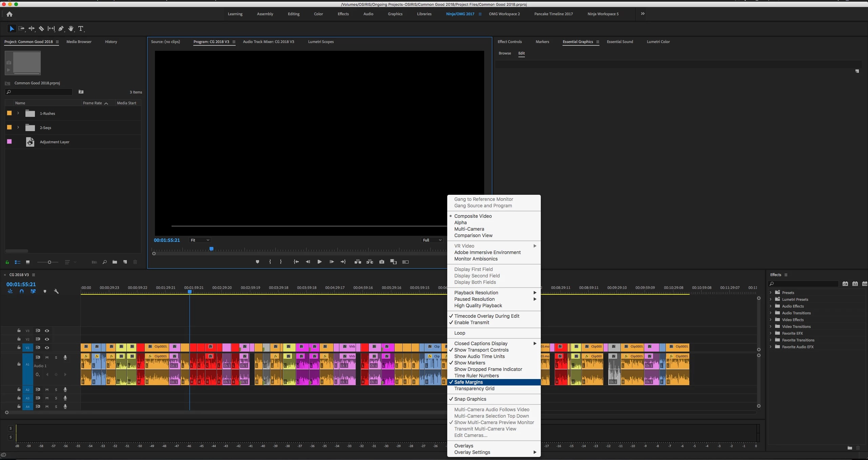Open the Fit zoom level dropdown

pyautogui.click(x=200, y=240)
